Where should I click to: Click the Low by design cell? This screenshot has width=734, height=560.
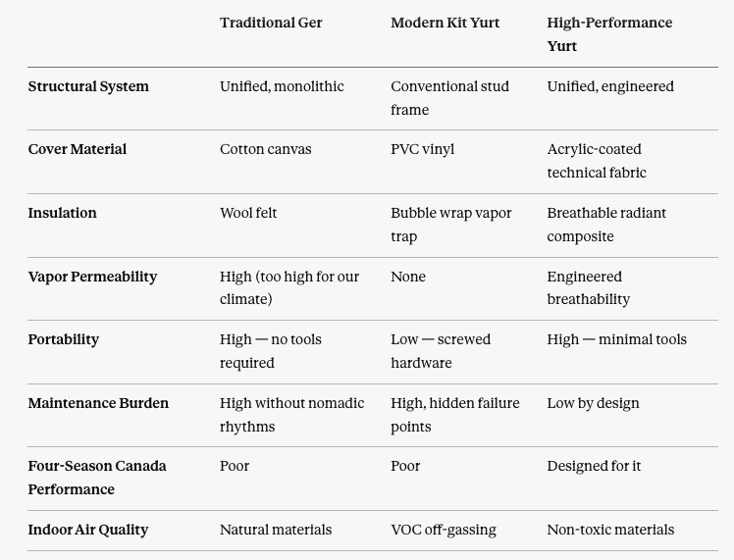click(593, 403)
